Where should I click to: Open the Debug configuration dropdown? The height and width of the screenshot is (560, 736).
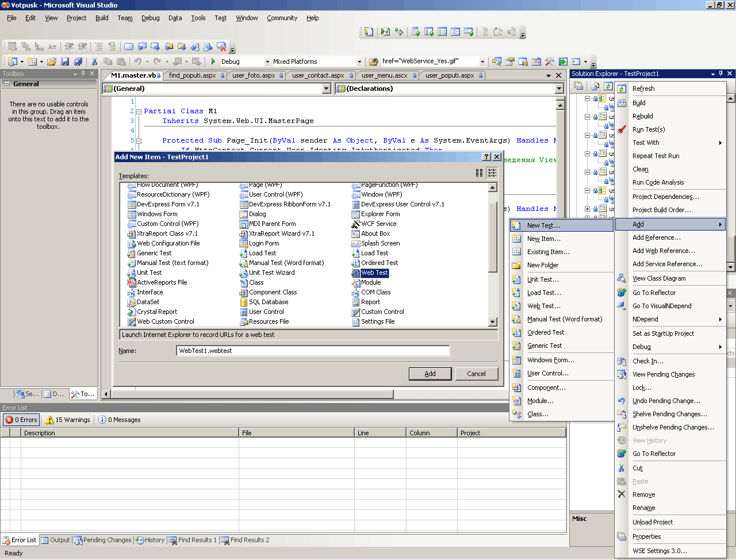(x=267, y=62)
